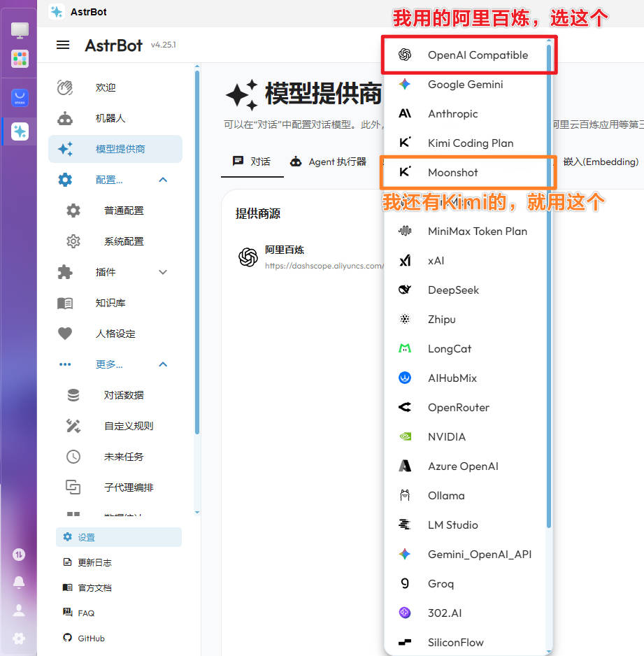Click the blue store icon in dock
Viewport: 644px width, 656px height.
pos(20,97)
